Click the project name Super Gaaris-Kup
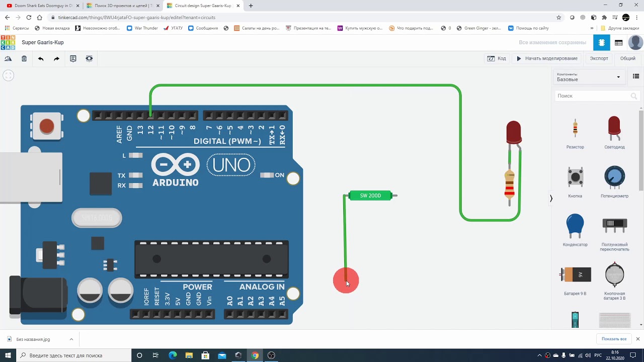 coord(42,43)
